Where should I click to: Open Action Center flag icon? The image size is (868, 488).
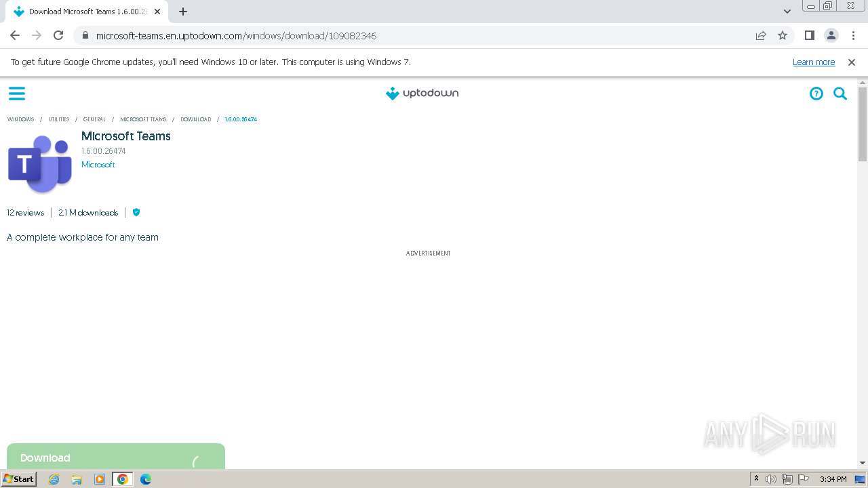[804, 479]
